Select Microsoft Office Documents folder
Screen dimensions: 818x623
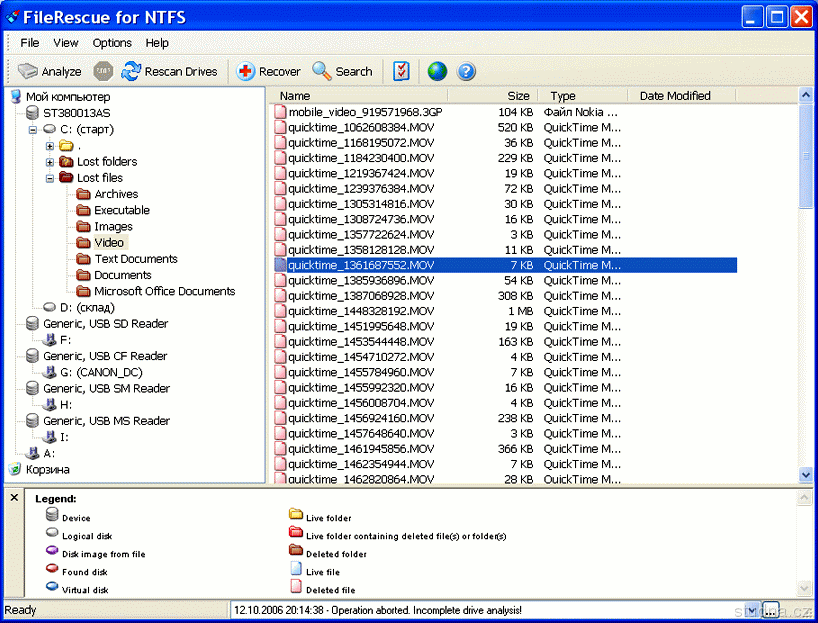[164, 291]
